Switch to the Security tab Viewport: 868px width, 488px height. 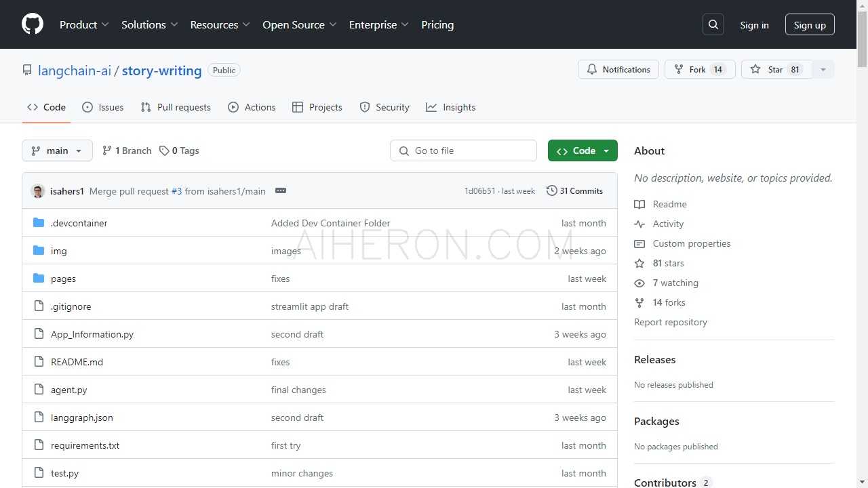click(384, 107)
